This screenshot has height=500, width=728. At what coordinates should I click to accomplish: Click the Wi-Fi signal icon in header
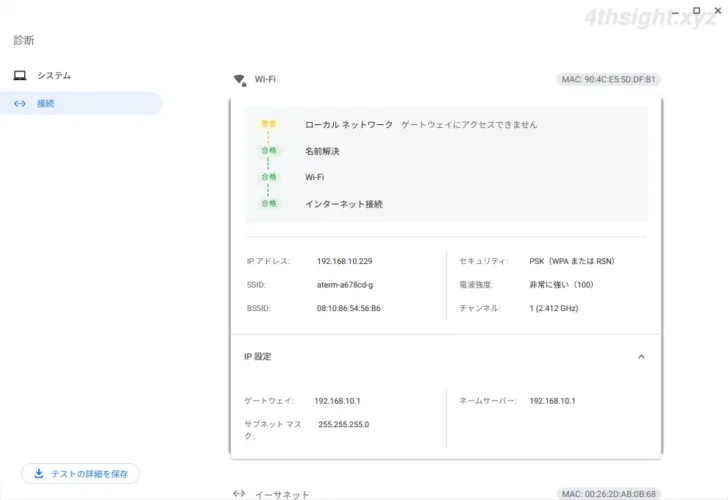(240, 80)
